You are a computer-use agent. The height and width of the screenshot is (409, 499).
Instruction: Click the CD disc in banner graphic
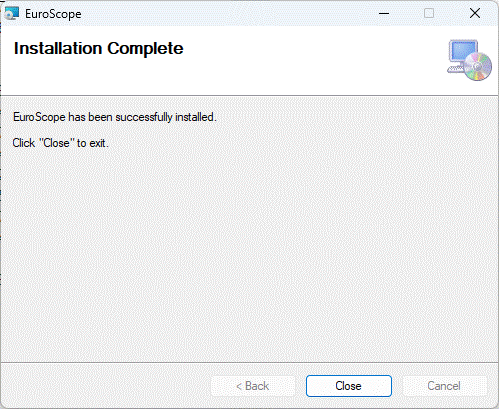[x=478, y=67]
